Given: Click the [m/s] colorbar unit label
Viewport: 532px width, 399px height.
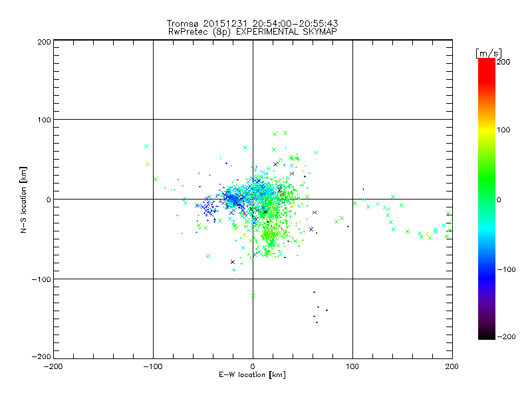Looking at the screenshot, I should 489,53.
